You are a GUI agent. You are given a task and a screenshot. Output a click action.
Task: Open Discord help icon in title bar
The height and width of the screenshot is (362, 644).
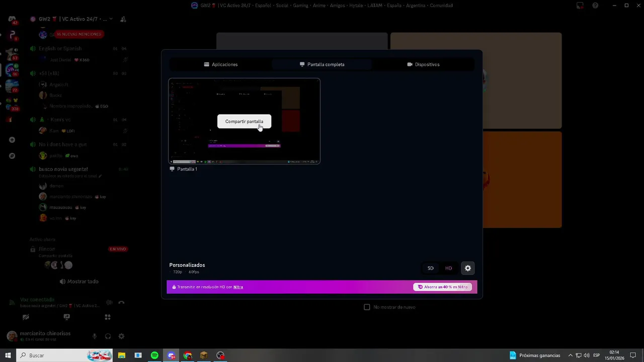pos(595,6)
